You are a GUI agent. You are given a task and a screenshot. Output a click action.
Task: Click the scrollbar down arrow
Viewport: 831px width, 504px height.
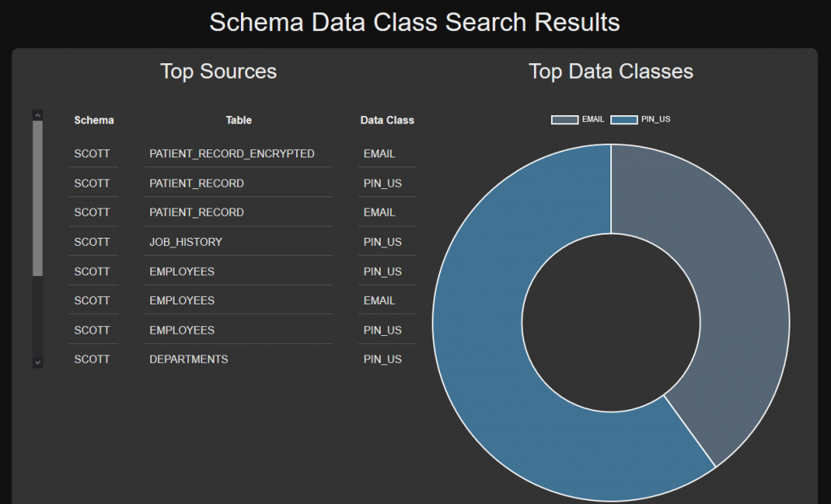pyautogui.click(x=37, y=362)
